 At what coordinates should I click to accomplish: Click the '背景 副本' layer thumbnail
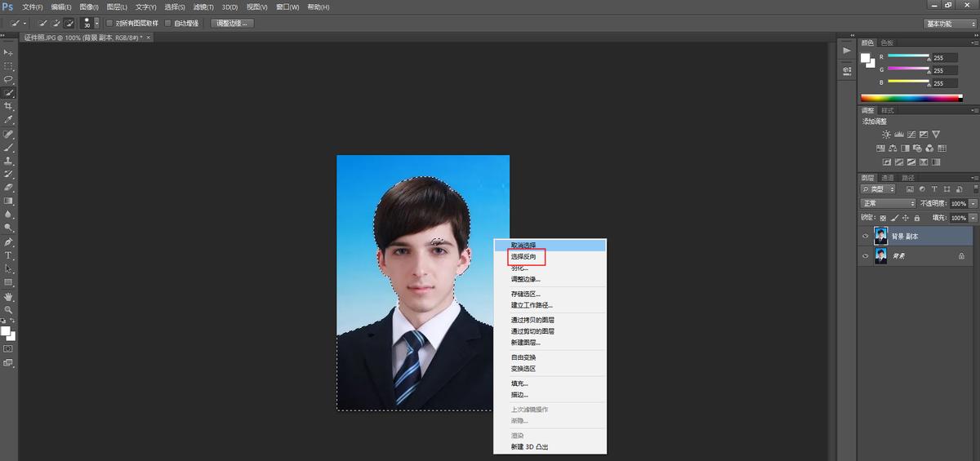point(881,236)
